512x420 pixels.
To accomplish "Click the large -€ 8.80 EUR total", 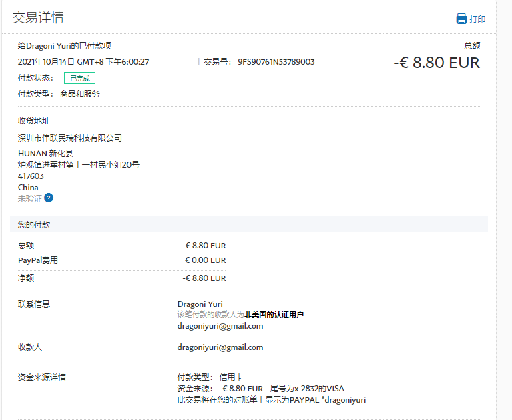I will 437,63.
